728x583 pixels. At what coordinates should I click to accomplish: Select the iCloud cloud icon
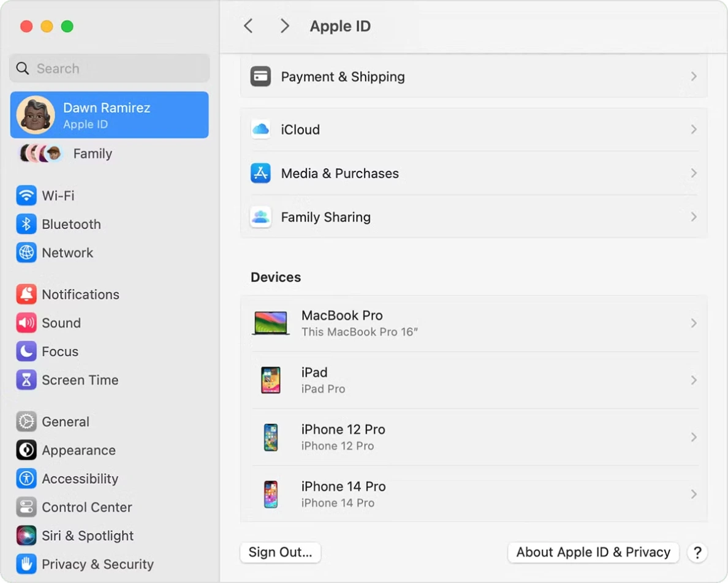260,129
